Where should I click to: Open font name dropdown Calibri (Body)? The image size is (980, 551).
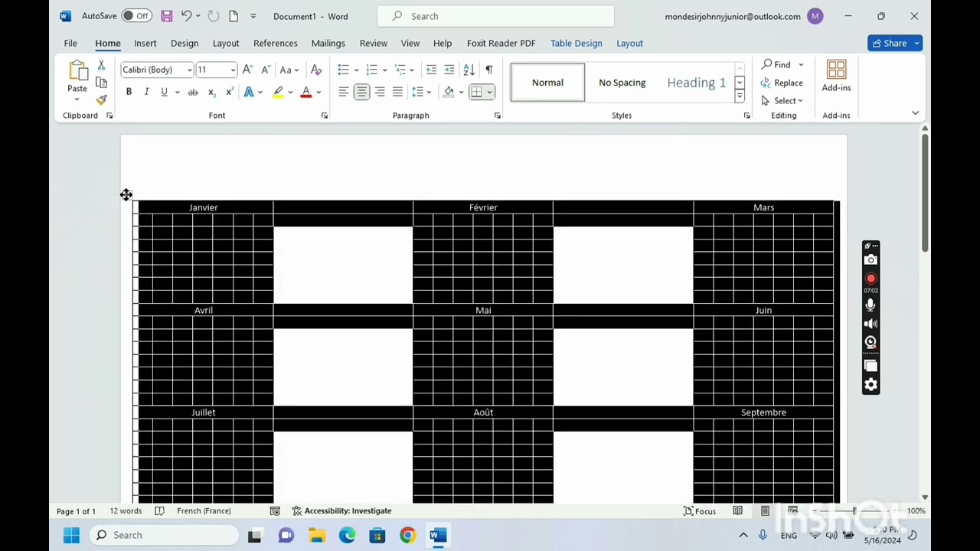click(190, 70)
